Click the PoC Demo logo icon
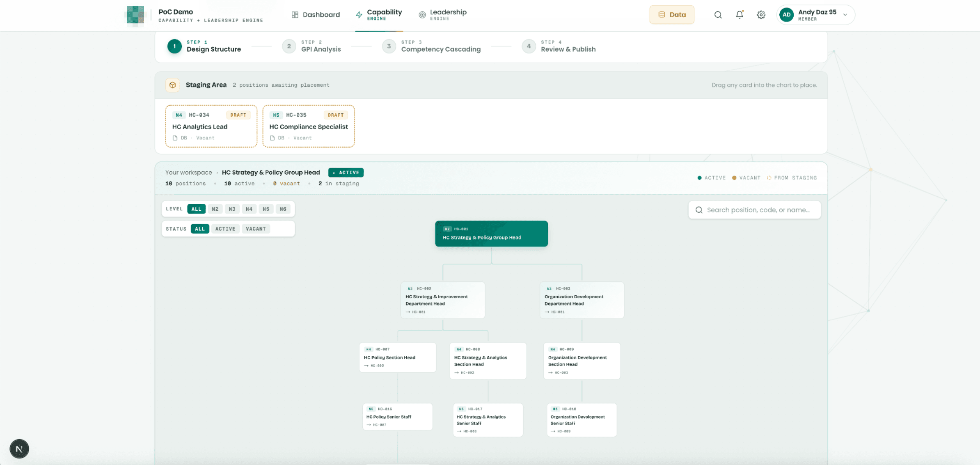Viewport: 980px width, 465px height. coord(135,15)
